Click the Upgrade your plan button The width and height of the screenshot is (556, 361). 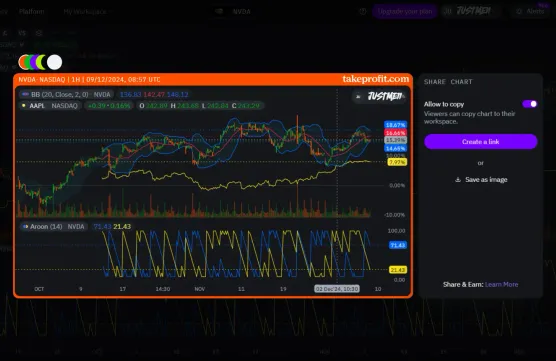405,11
